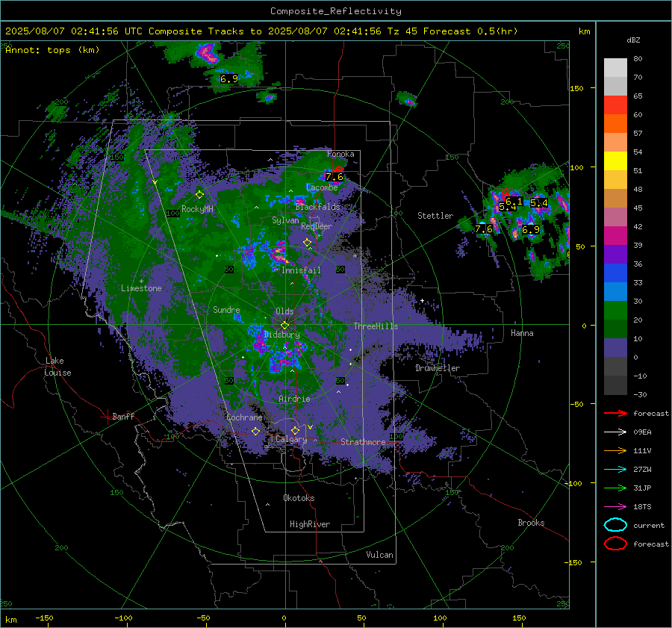
Task: Select the lightest gray swatch atop dBZ scale
Action: (x=615, y=68)
